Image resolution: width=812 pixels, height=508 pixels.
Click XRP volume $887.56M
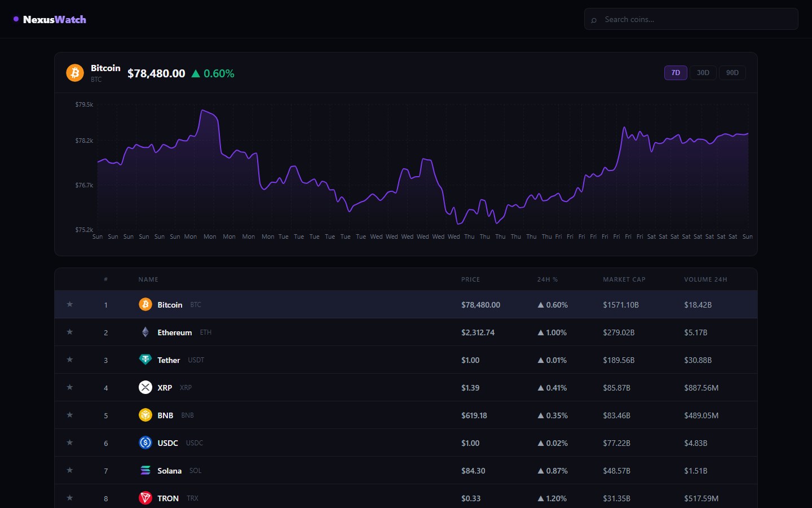pos(701,388)
